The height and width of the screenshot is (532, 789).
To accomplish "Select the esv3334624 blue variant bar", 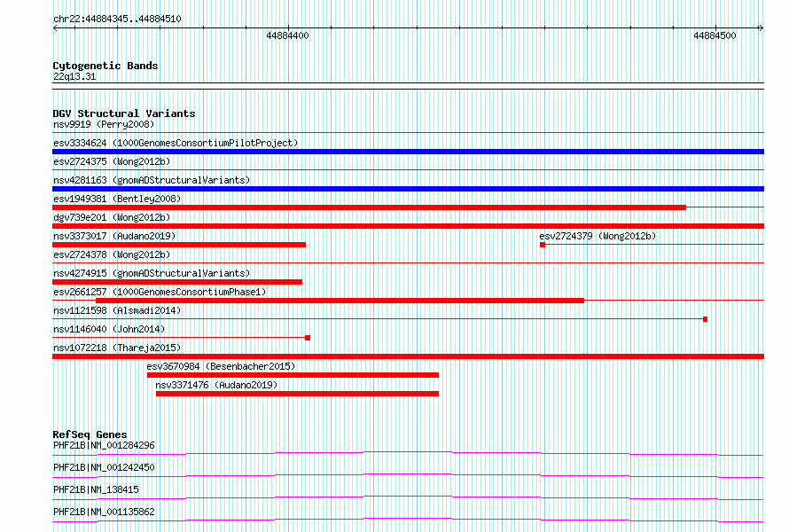I will (x=408, y=152).
